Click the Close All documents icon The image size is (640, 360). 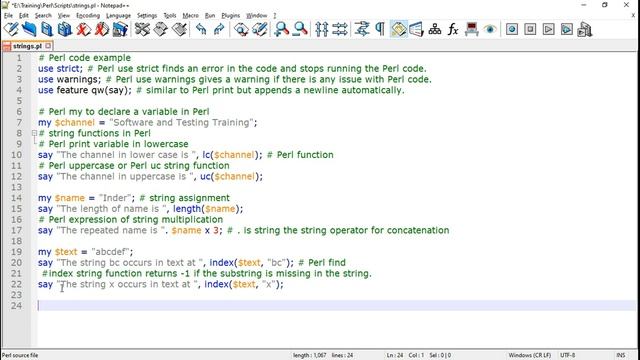click(x=102, y=29)
